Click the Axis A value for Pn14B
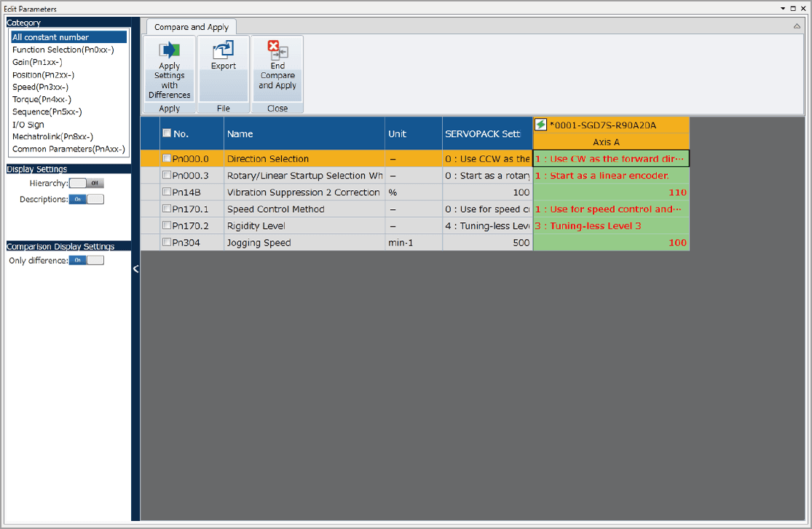Image resolution: width=812 pixels, height=529 pixels. coord(611,192)
